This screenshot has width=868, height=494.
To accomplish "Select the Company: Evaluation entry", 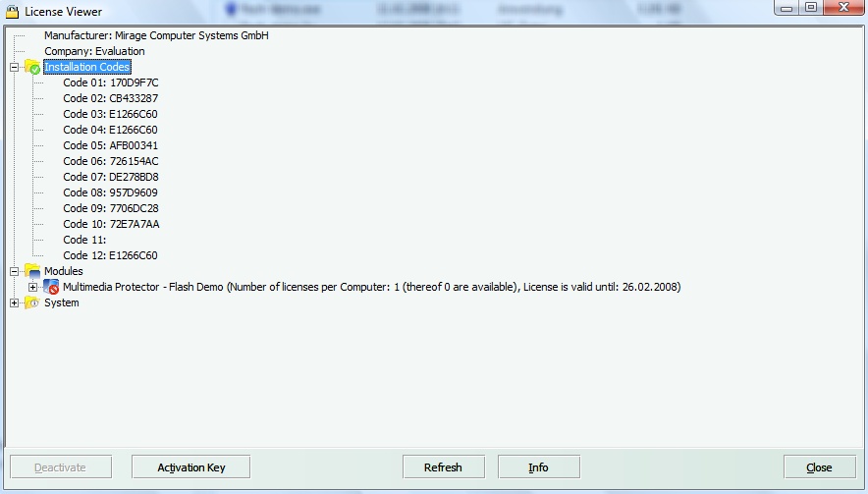I will pos(94,51).
